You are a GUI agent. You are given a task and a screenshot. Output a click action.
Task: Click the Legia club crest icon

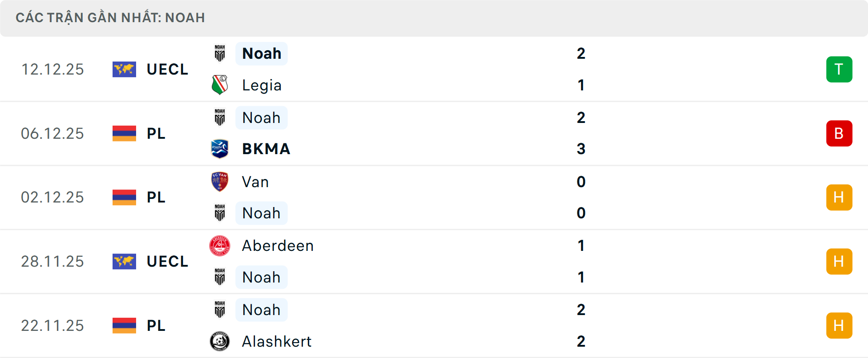click(220, 85)
